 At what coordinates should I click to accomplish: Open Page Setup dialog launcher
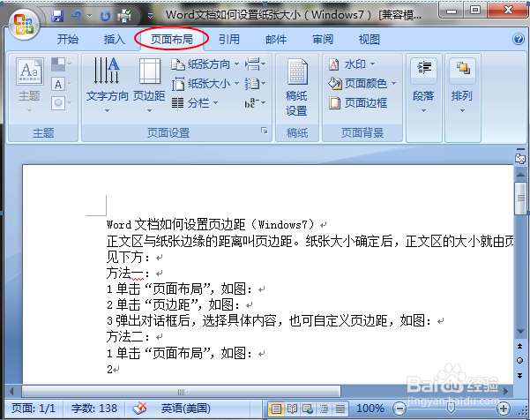tap(265, 131)
